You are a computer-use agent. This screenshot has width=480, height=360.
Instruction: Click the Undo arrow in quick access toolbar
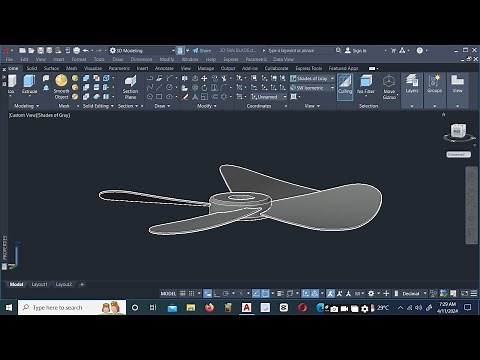click(x=86, y=50)
